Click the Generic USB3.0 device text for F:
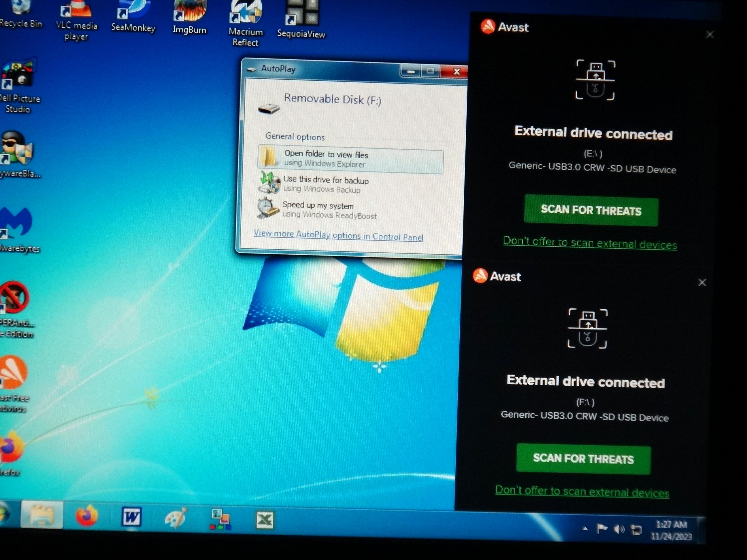The width and height of the screenshot is (747, 560). (x=584, y=416)
